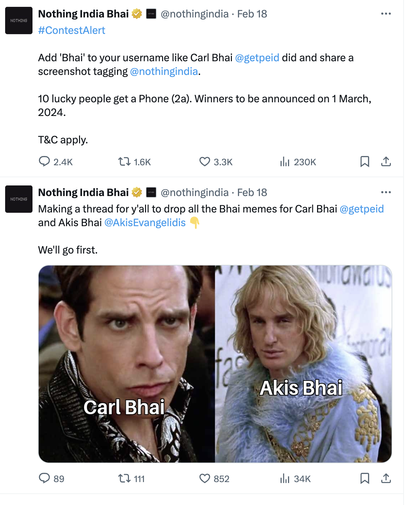View analytics for the 34K views tweet
Screen dimensions: 420x505
285,478
